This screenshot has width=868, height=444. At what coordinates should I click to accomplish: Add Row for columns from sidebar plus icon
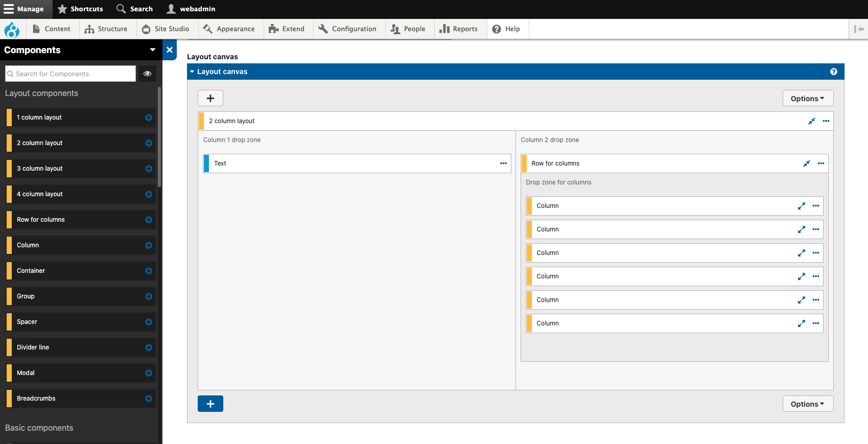[x=149, y=220]
